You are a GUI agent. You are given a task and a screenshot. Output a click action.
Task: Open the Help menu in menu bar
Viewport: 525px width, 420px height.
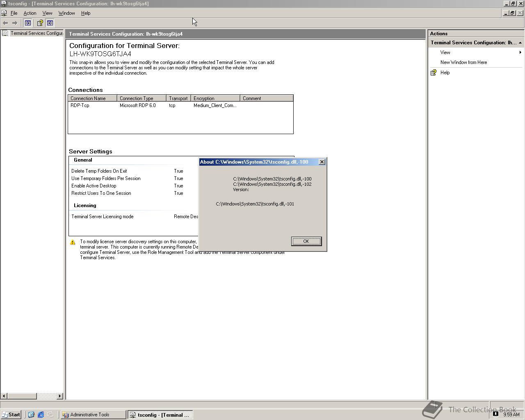pos(86,13)
